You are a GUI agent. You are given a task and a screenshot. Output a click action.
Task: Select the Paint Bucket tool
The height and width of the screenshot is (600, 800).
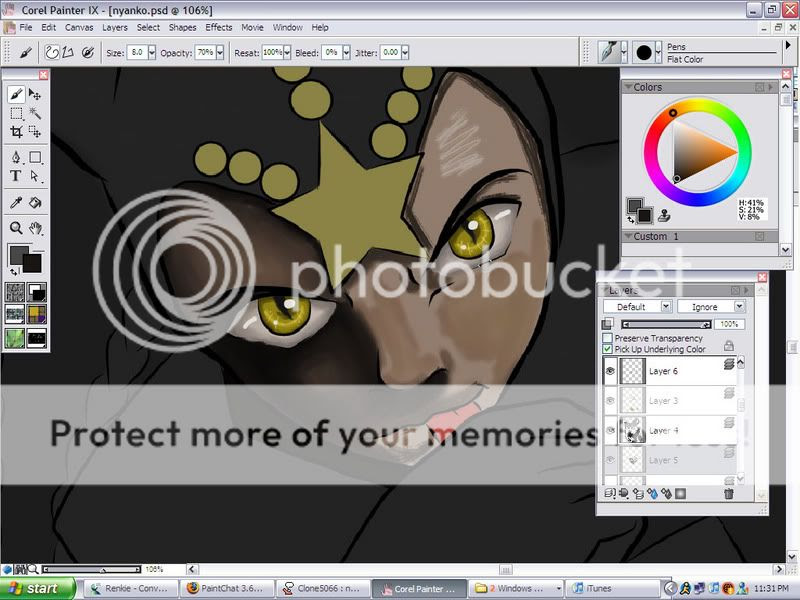(x=35, y=203)
